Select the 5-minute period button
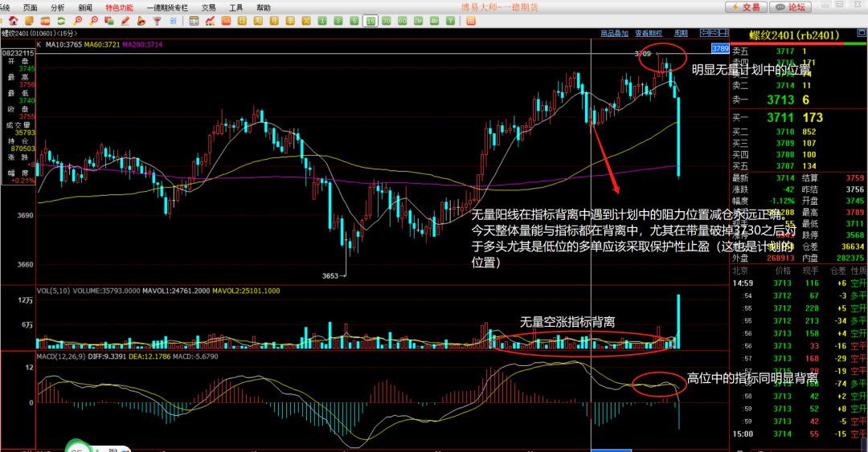Image resolution: width=868 pixels, height=452 pixels. point(354,21)
